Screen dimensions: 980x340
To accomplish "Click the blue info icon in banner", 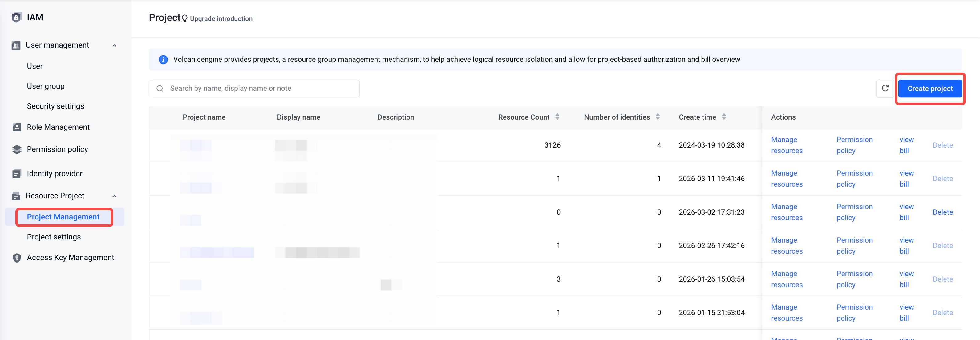I will coord(163,60).
